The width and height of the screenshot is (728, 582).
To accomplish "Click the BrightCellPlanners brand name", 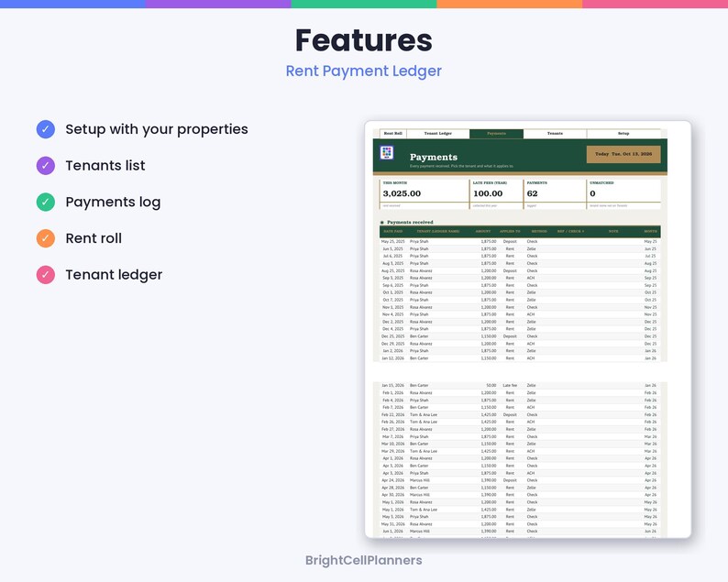I will point(363,560).
